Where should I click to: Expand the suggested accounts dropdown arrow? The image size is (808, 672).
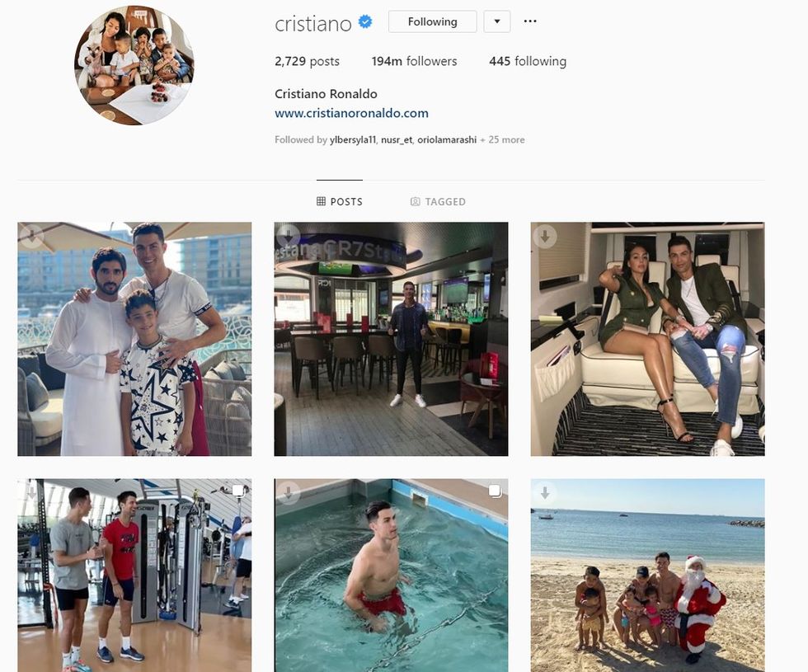click(496, 21)
